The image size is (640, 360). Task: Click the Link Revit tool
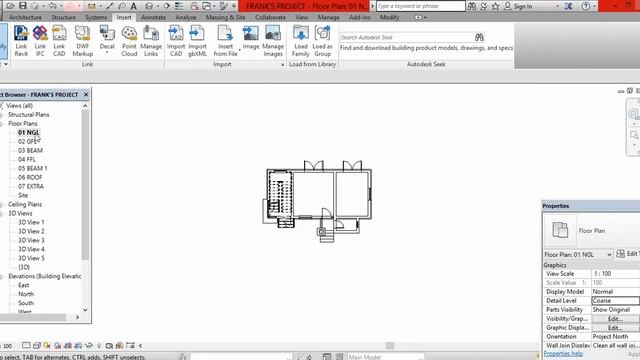click(x=21, y=41)
